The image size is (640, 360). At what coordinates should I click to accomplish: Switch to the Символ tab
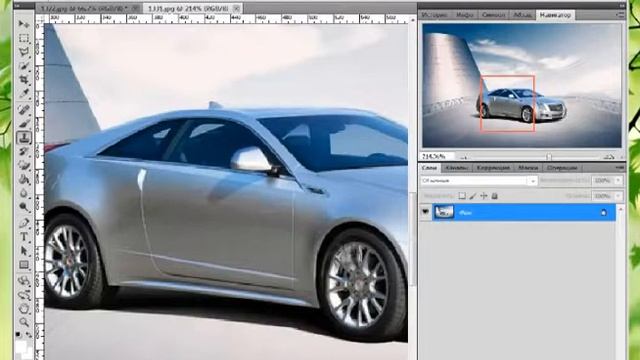(493, 15)
